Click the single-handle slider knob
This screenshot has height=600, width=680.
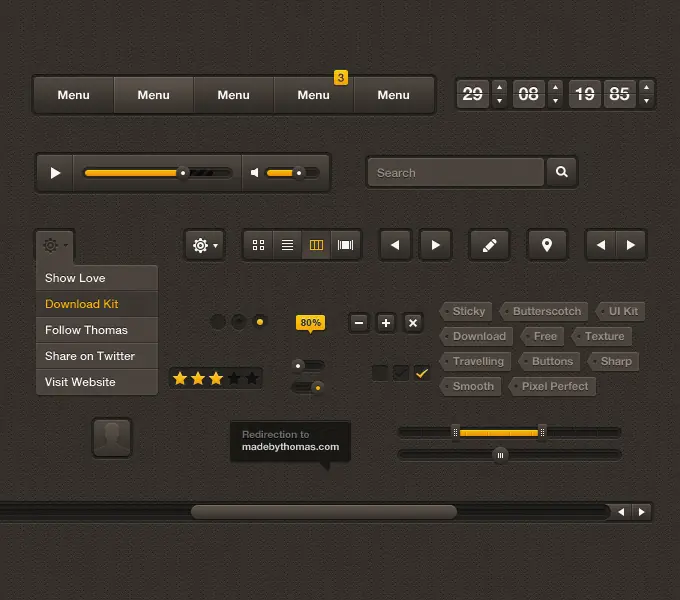coord(500,455)
